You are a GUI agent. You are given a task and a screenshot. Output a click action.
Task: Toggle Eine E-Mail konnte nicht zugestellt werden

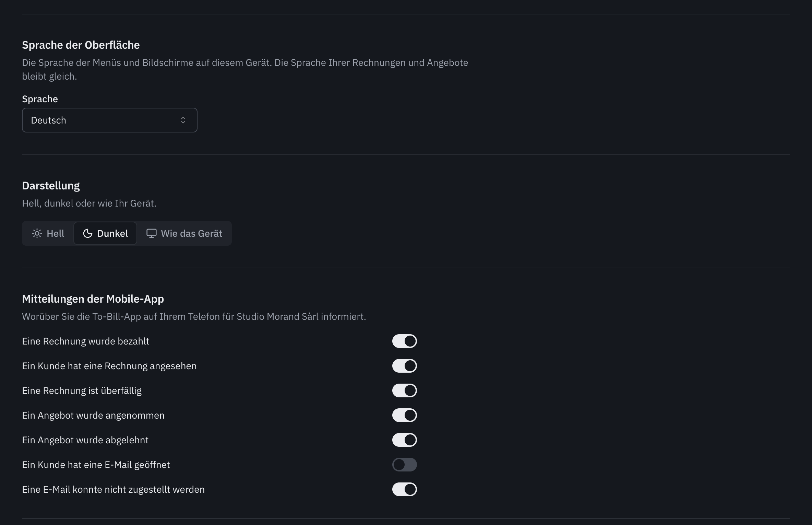coord(405,489)
